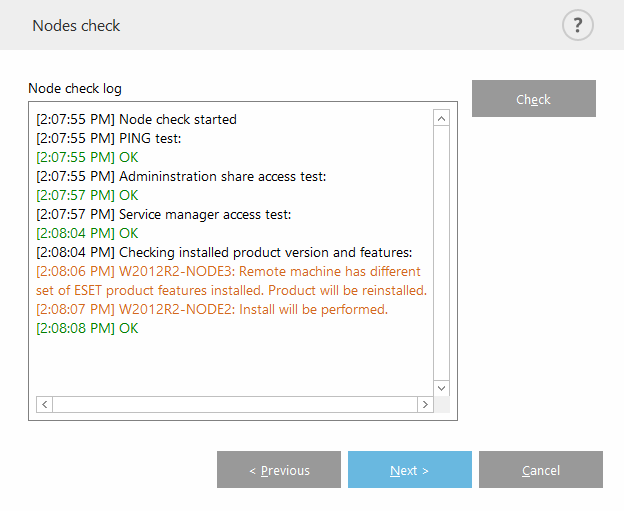Click the log's scroll up arrow

pos(441,119)
